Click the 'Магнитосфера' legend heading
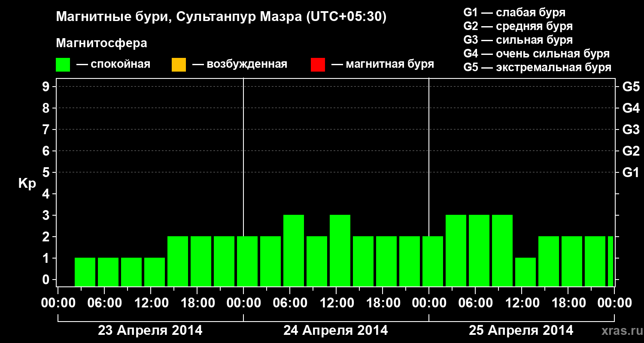 [101, 43]
